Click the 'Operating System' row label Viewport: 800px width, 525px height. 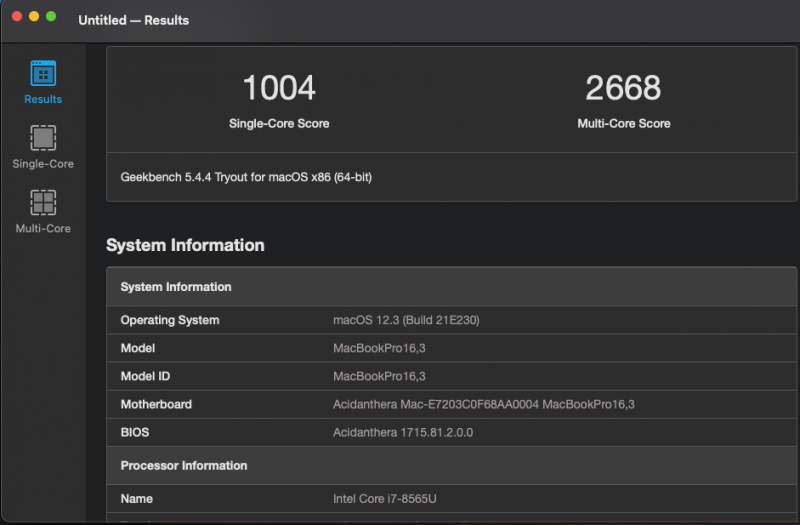pyautogui.click(x=170, y=320)
